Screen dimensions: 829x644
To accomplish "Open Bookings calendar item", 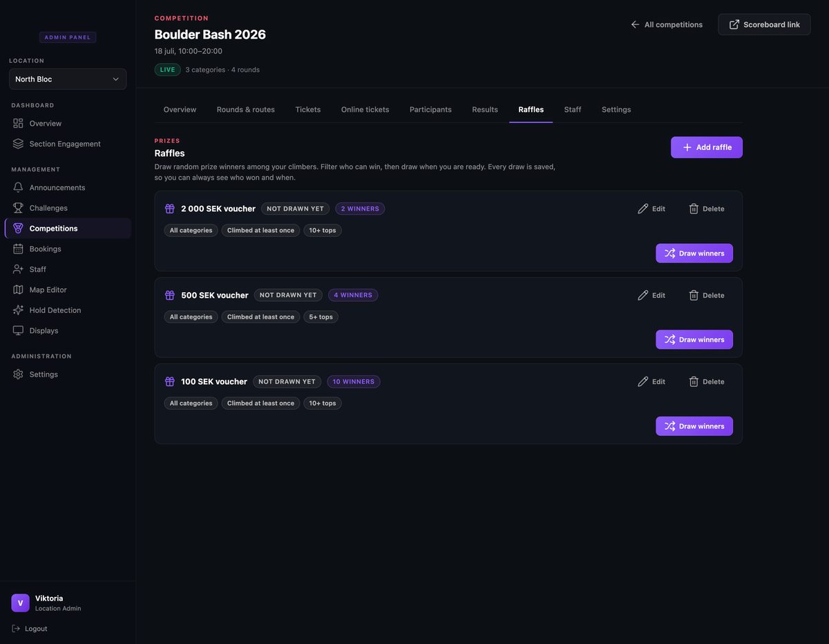I will point(68,249).
